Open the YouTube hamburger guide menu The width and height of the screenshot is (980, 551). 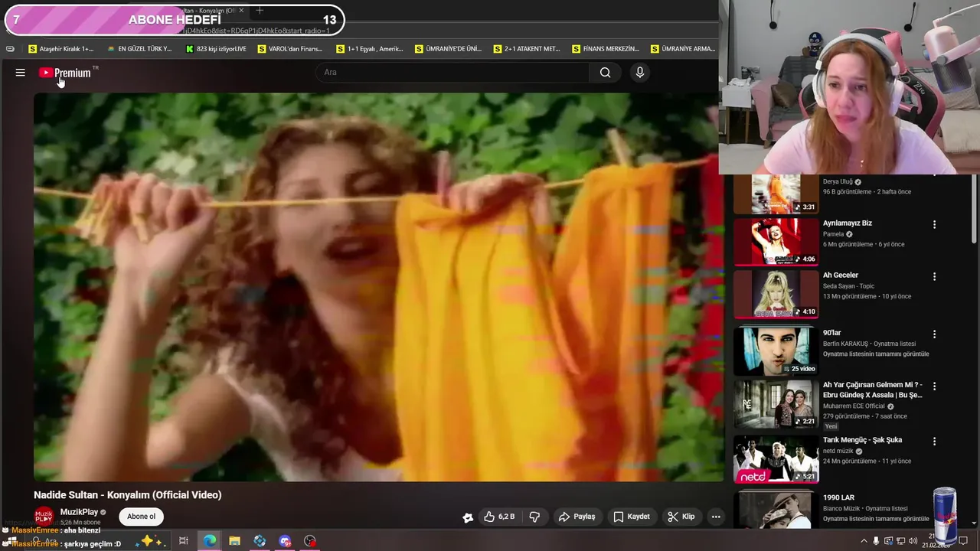click(21, 73)
